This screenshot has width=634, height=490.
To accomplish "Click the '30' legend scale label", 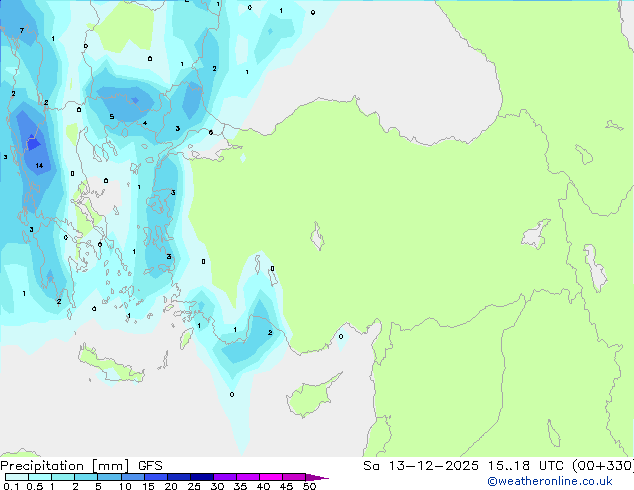I will [x=217, y=486].
